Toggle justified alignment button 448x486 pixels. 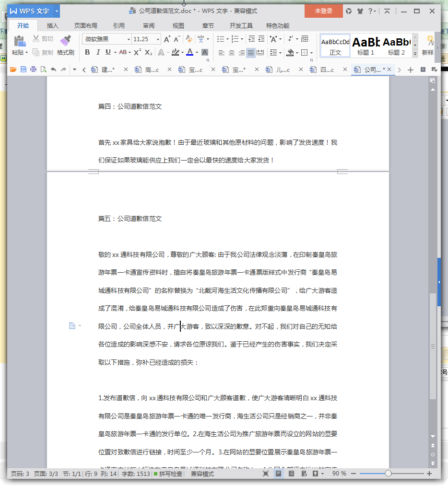[x=251, y=53]
